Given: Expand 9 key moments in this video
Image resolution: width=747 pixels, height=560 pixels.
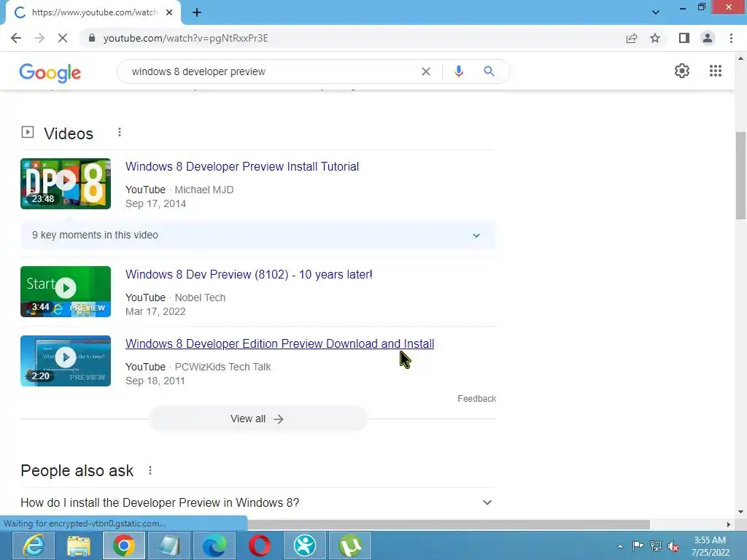Looking at the screenshot, I should [x=258, y=236].
